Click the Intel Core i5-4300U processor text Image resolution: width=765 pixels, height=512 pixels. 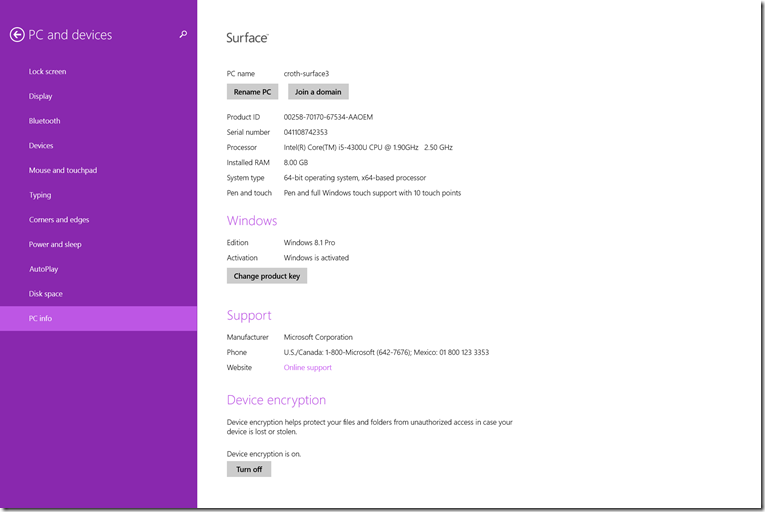[368, 147]
